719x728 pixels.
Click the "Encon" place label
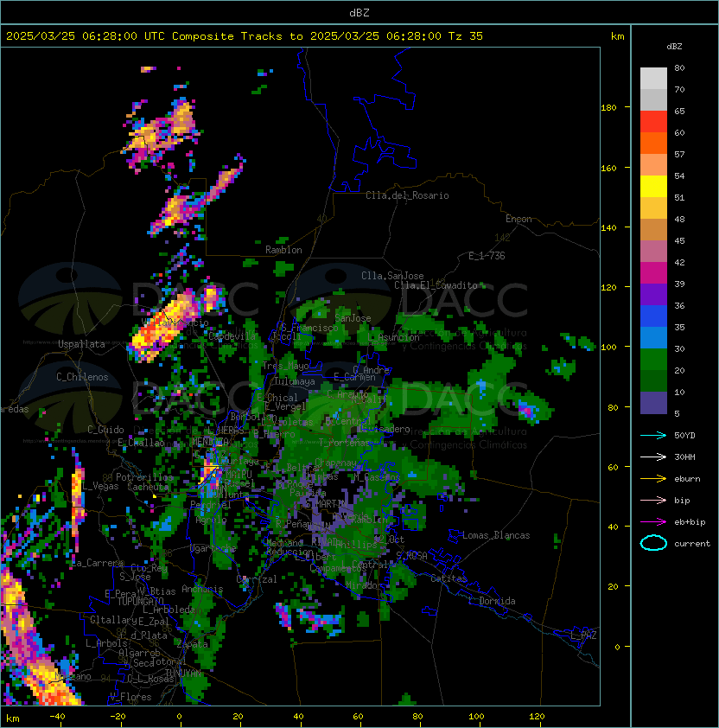point(519,219)
